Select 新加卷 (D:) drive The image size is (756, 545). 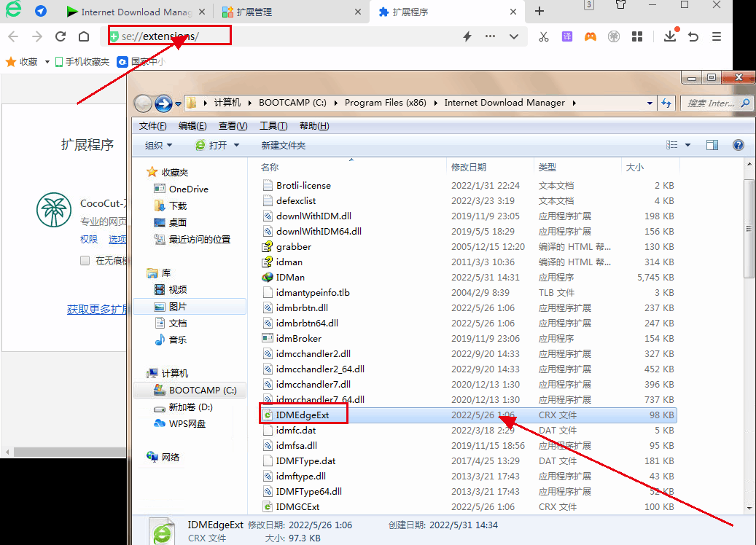click(x=190, y=407)
